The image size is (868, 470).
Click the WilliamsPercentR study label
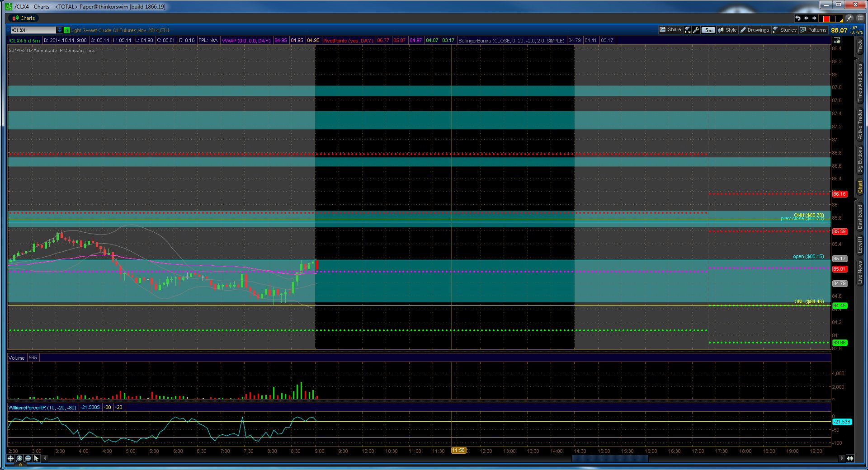tap(42, 408)
